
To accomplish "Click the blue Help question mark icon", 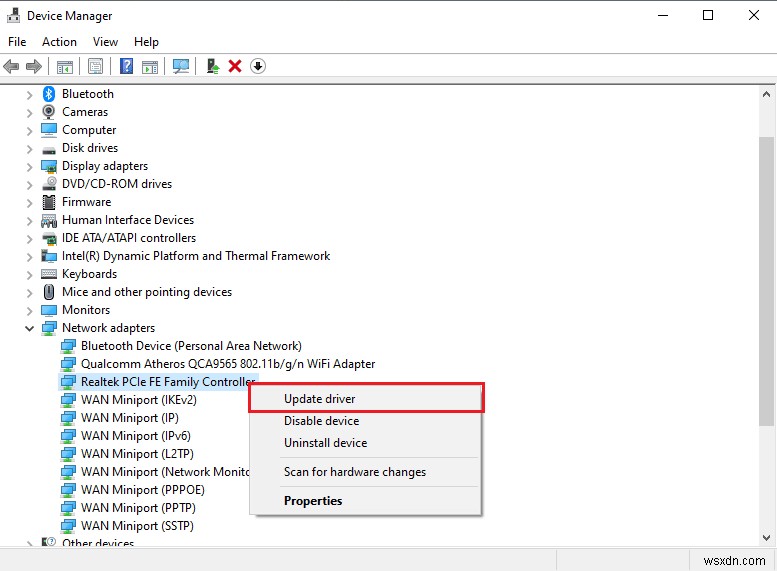I will pos(127,66).
